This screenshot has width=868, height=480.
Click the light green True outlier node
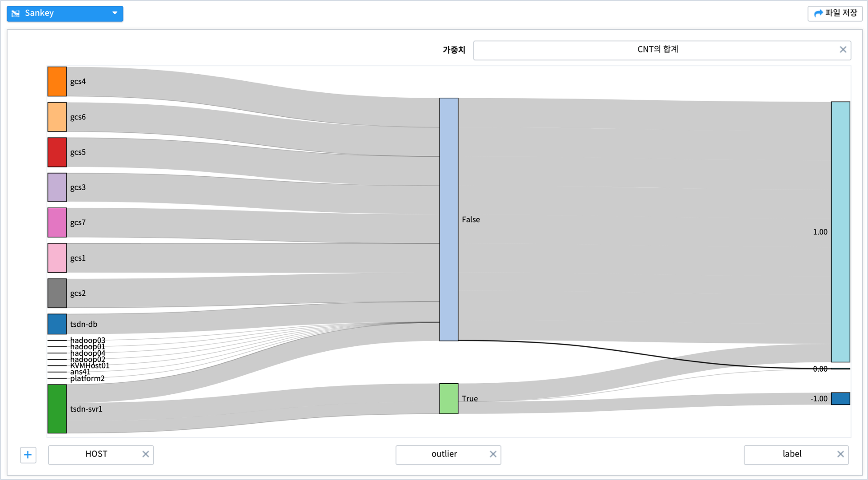pyautogui.click(x=449, y=399)
